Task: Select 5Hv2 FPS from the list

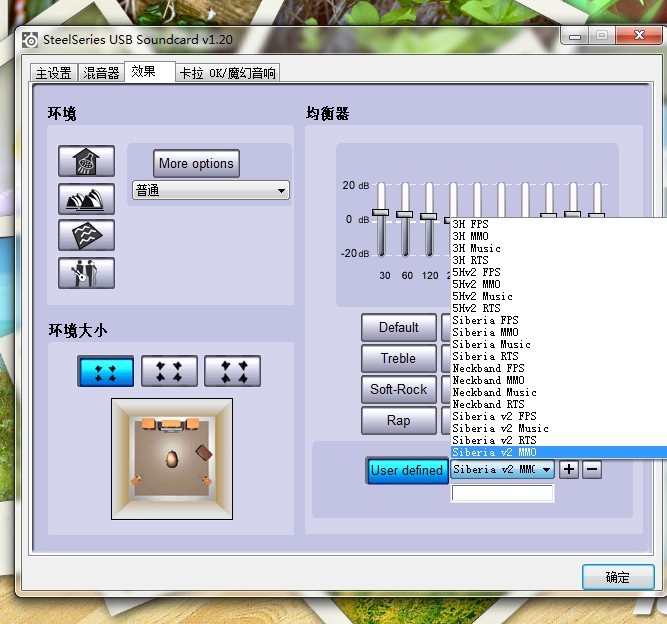Action: 559,272
